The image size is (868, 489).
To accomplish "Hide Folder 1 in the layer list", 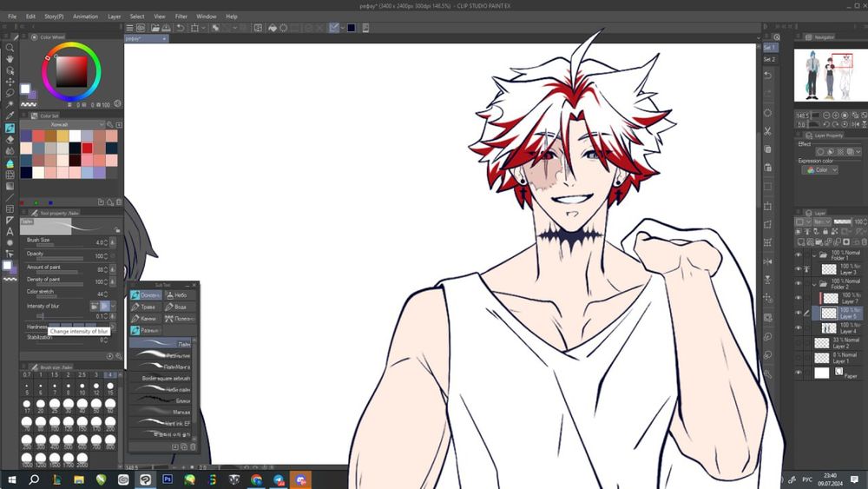I will (799, 255).
